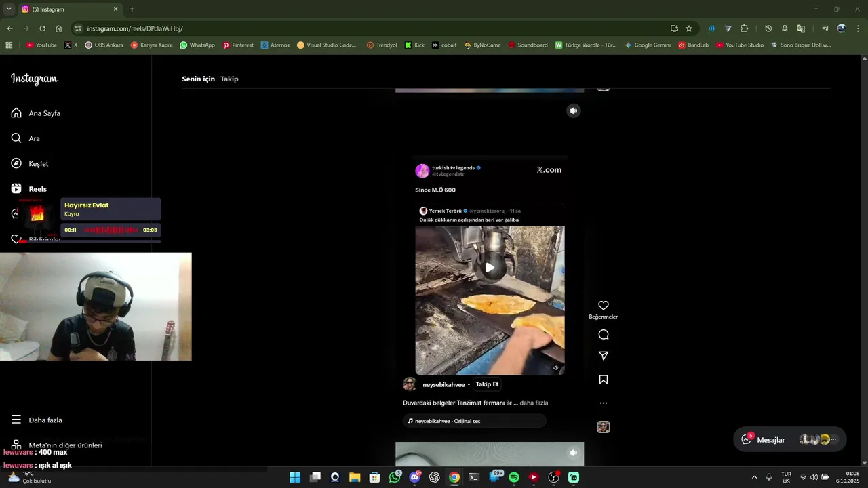Screen dimensions: 868x488
Task: Open OBS Ankara bookmark
Action: click(104, 45)
